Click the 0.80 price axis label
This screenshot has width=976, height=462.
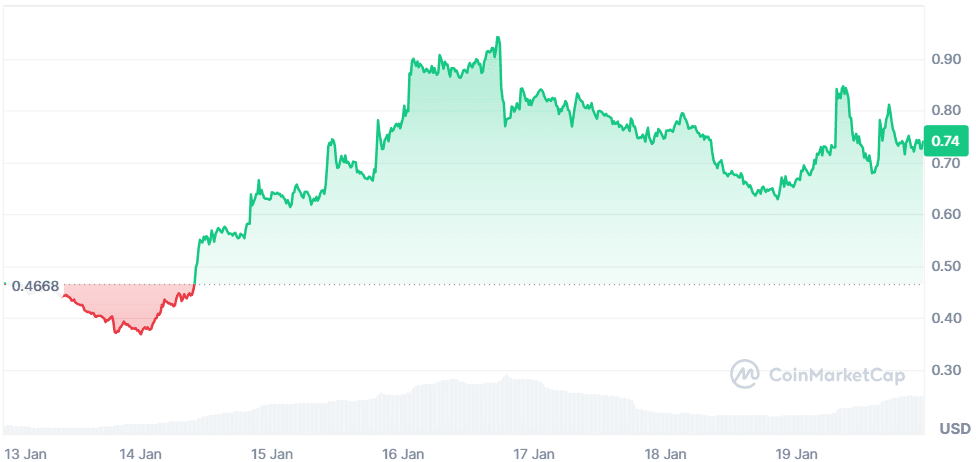[945, 111]
